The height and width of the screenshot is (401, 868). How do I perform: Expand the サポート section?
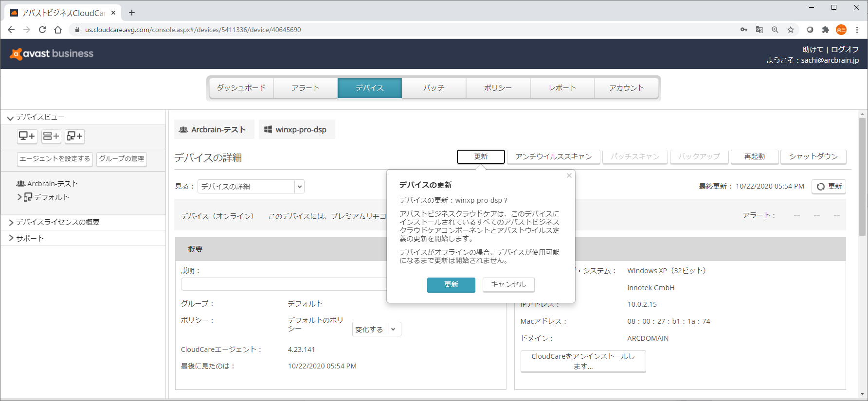point(11,238)
